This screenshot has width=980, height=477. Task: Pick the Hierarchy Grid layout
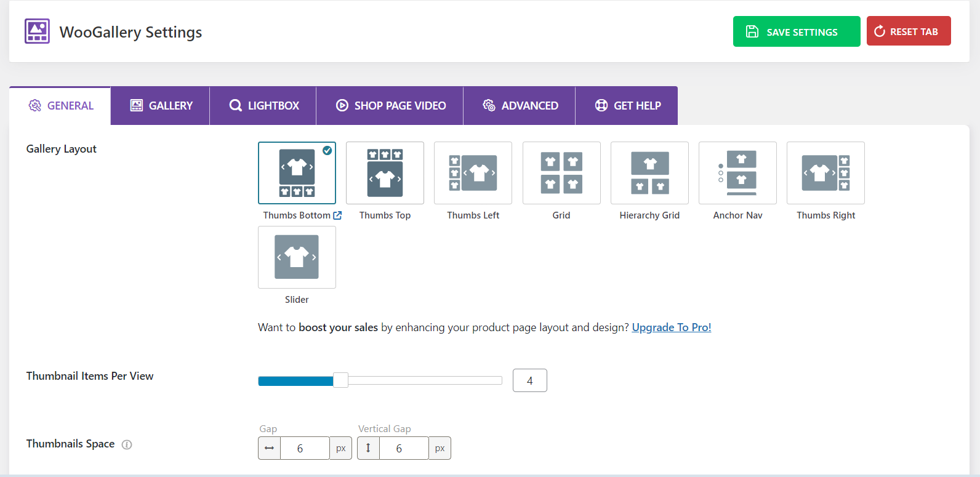tap(649, 173)
